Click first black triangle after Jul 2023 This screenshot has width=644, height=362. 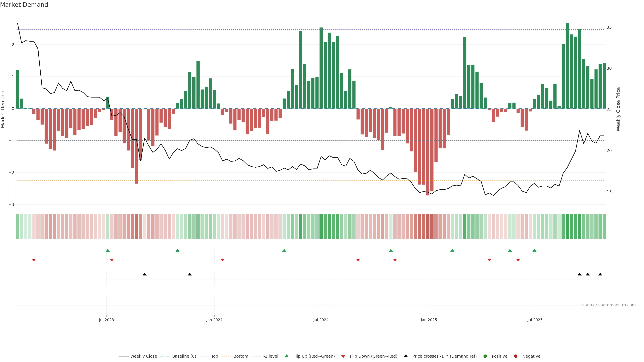coord(145,274)
